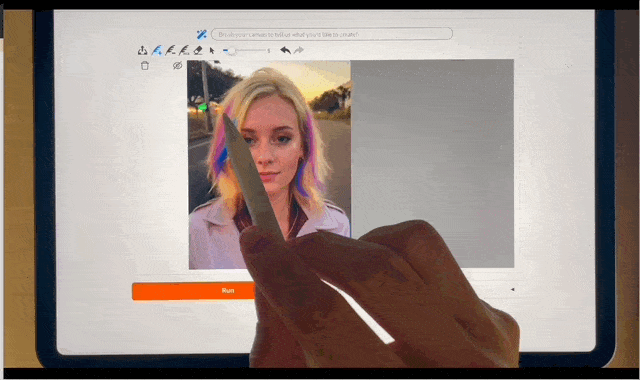Toggle the crossed-eye visibility icon
The width and height of the screenshot is (640, 380).
[177, 65]
